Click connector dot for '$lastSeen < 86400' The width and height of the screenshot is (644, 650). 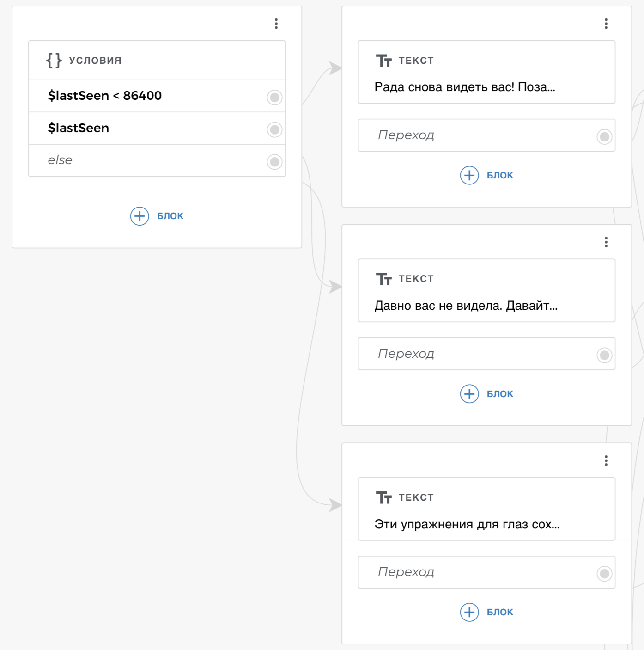(x=274, y=98)
